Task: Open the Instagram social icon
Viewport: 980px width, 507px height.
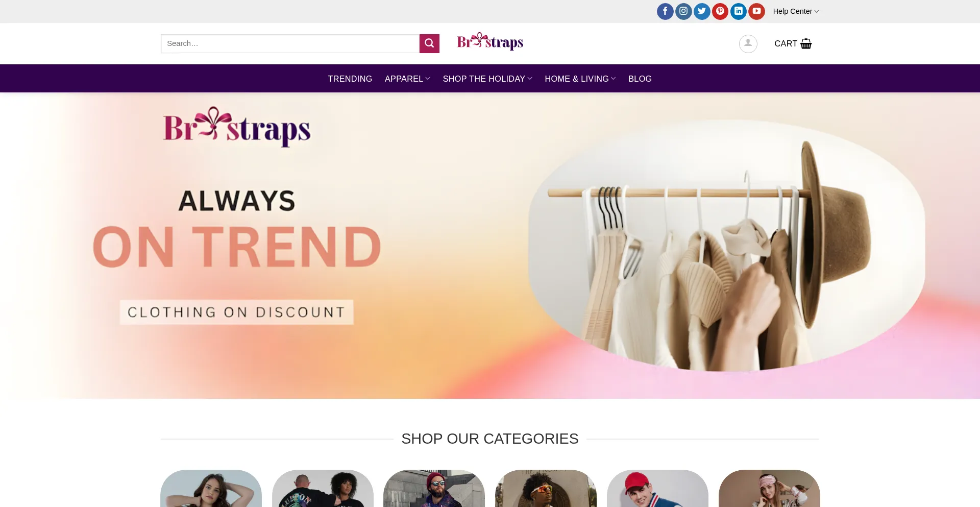Action: (683, 11)
